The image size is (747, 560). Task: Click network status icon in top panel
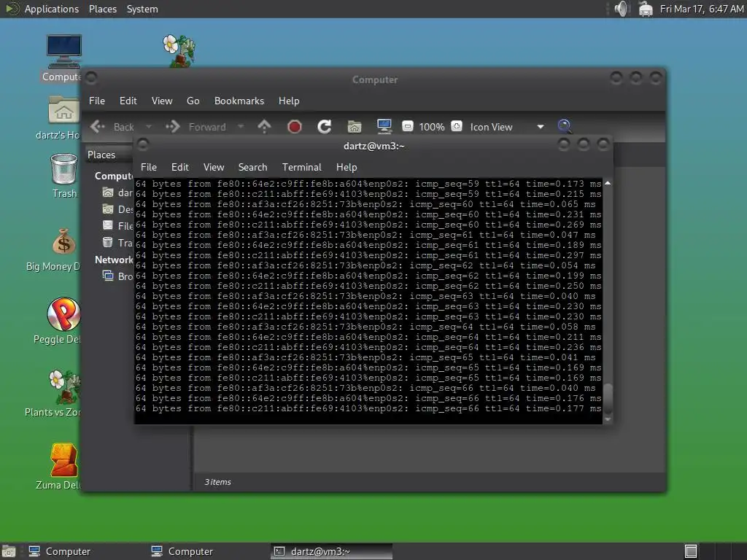click(646, 9)
